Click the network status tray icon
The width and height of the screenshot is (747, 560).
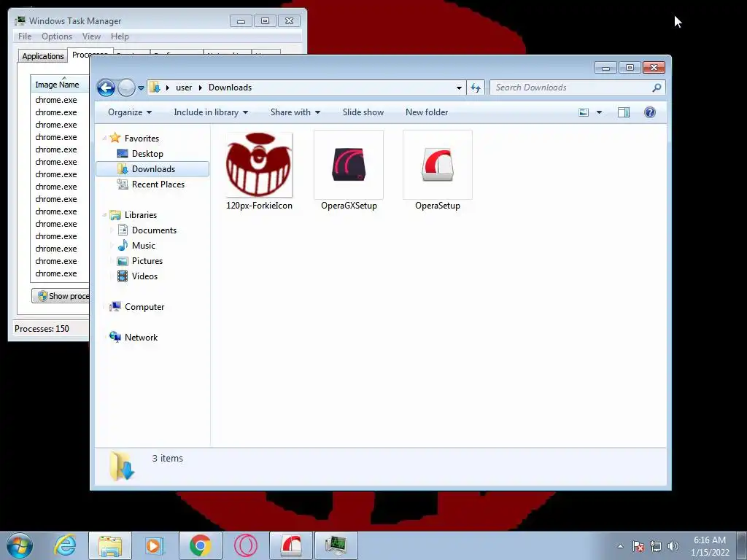coord(656,546)
